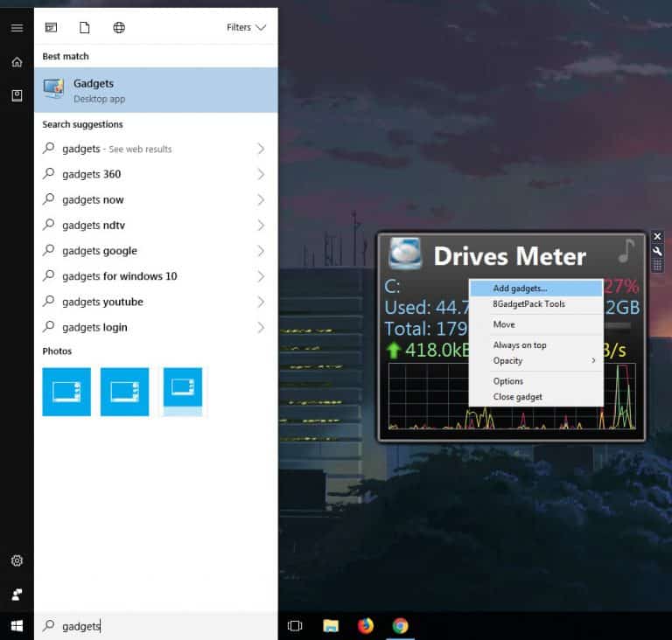Expand the Filters dropdown
This screenshot has height=640, width=672.
[247, 27]
